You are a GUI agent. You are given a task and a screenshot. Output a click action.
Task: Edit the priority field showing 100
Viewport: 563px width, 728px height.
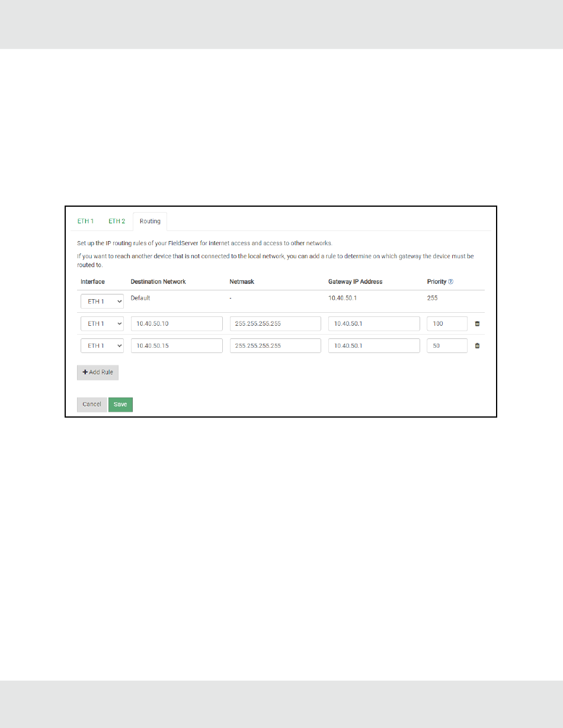tap(447, 324)
